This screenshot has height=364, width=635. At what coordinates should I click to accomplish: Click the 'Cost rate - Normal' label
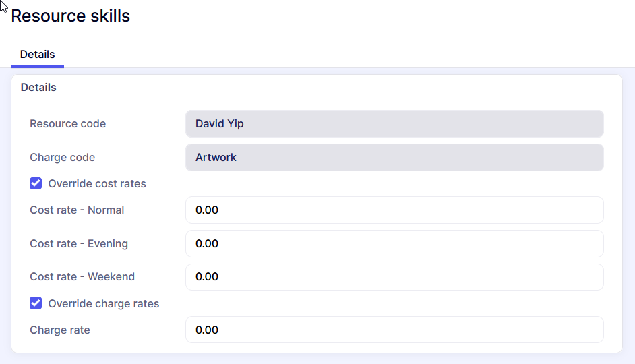pos(77,210)
